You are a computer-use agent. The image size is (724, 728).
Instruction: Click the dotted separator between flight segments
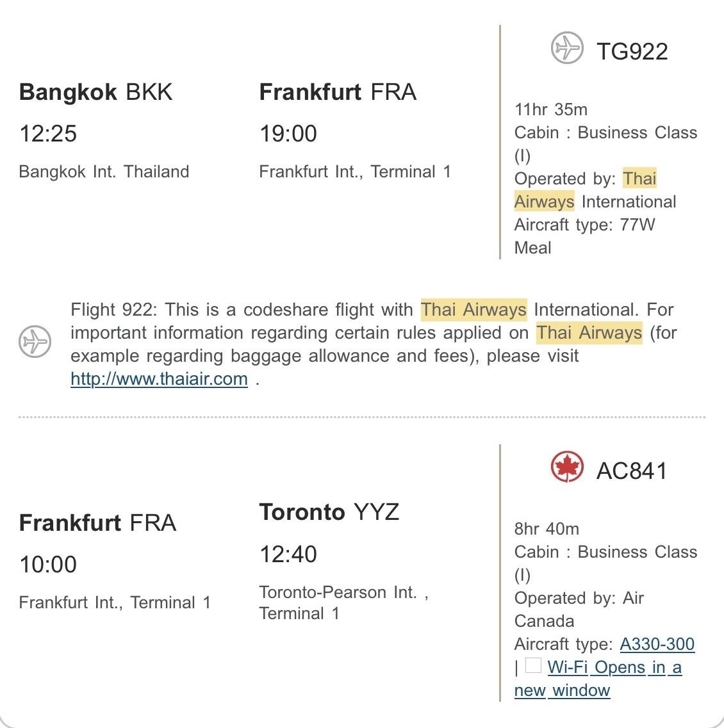point(362,416)
